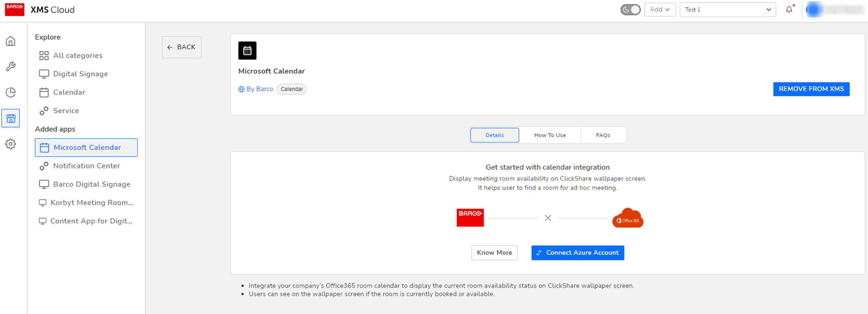This screenshot has height=314, width=868.
Task: Click the Microsoft Calendar app icon
Action: (x=247, y=51)
